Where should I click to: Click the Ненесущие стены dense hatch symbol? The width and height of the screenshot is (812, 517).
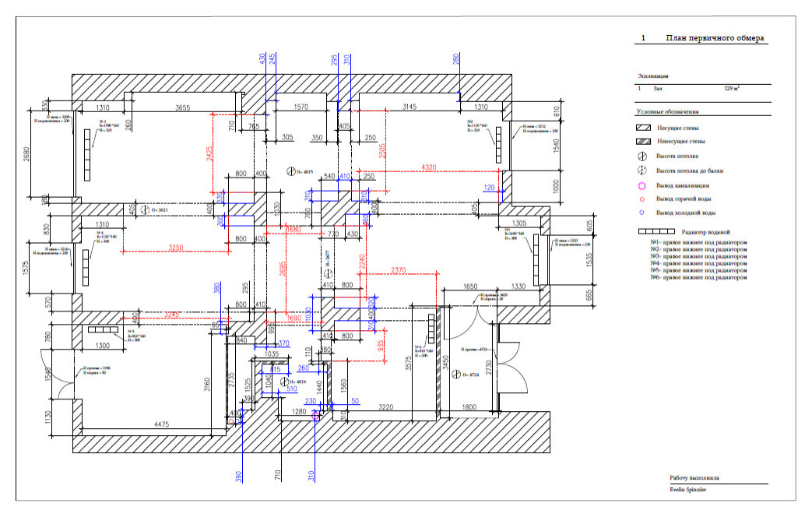click(644, 142)
